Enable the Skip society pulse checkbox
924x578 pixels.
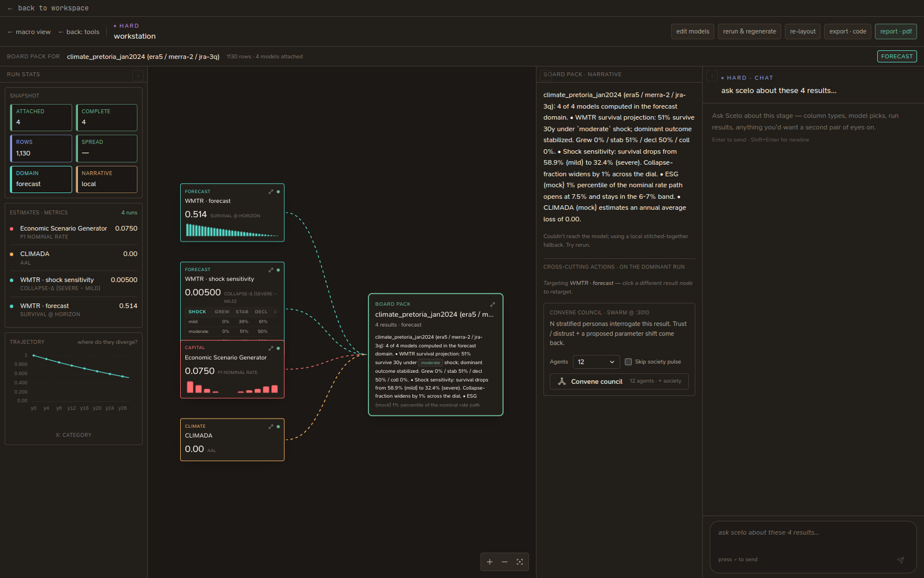point(628,362)
